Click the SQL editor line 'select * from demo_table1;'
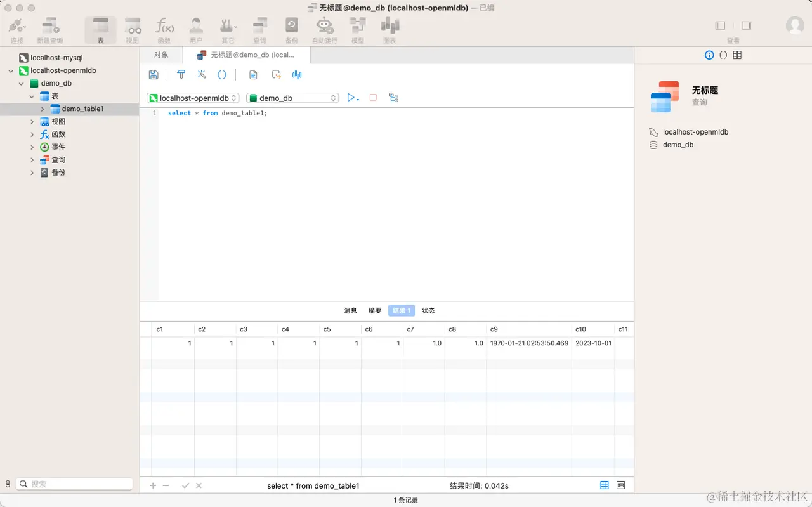Viewport: 812px width, 507px height. point(218,113)
